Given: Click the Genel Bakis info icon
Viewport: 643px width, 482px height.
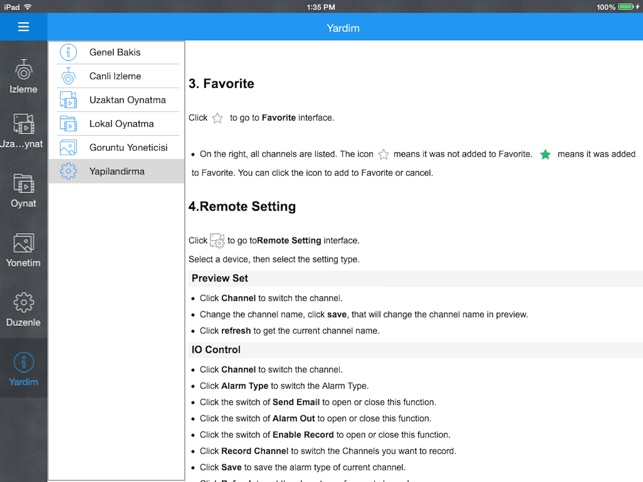Looking at the screenshot, I should tap(68, 52).
